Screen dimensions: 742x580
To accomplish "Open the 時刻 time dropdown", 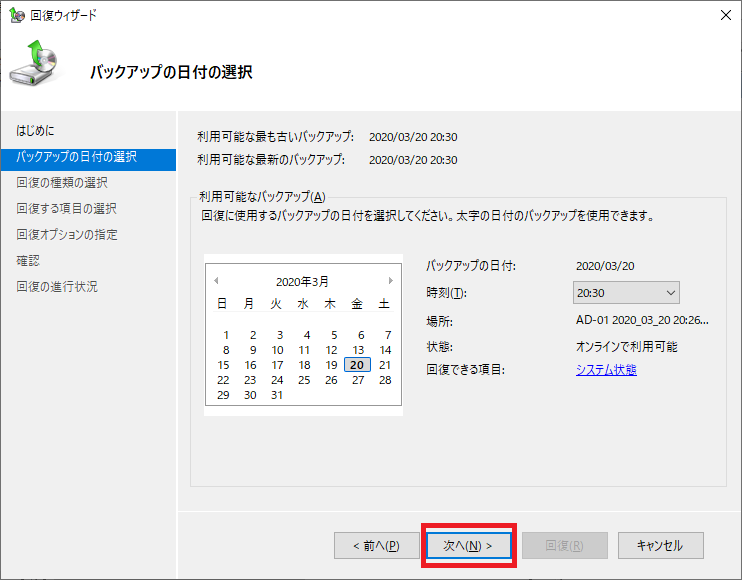I will coord(627,293).
